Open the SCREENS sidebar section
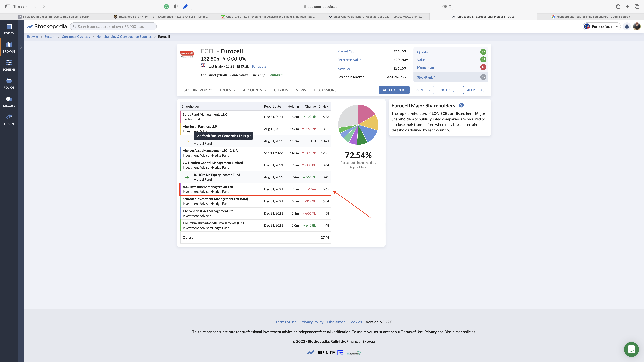644x362 pixels. 9,65
